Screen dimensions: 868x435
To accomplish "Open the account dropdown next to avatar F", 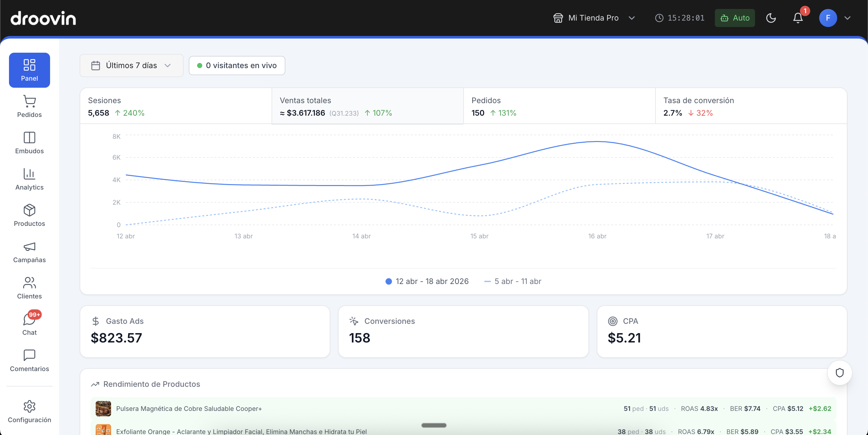I will tap(848, 18).
